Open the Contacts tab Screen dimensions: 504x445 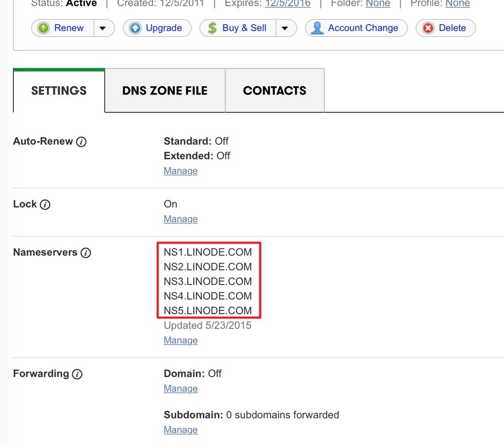click(275, 90)
